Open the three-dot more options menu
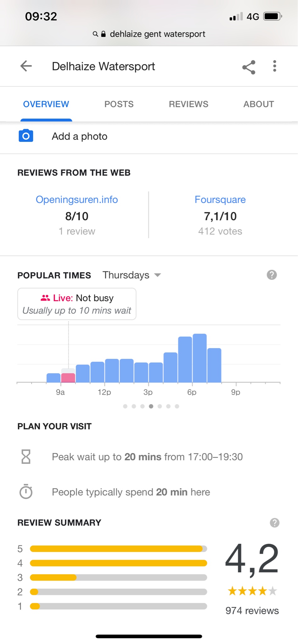The width and height of the screenshot is (298, 644). coord(275,66)
